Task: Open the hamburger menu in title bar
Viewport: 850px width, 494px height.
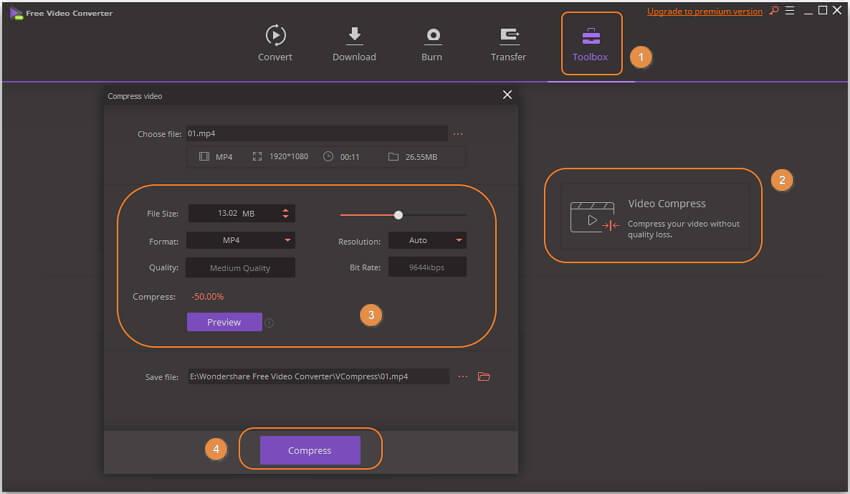Action: [789, 11]
